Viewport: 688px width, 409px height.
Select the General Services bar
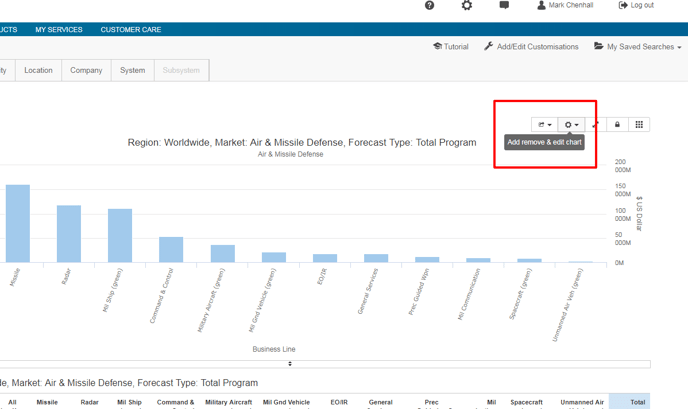point(376,258)
